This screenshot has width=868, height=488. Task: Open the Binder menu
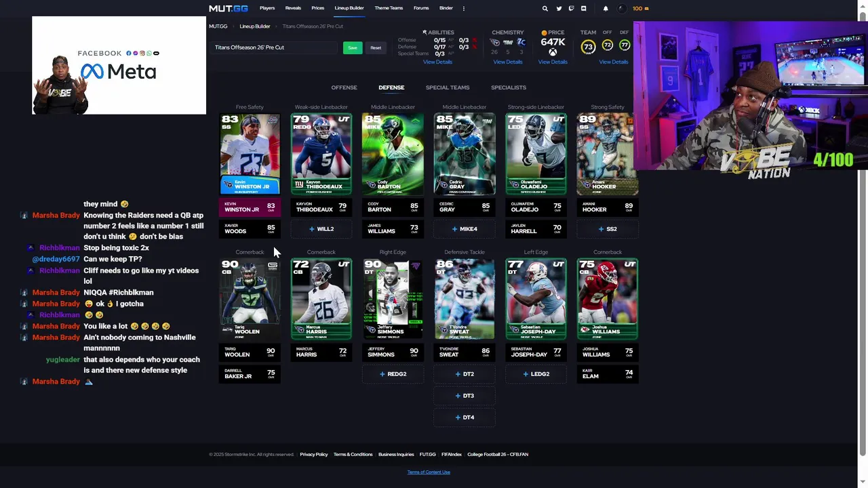pyautogui.click(x=446, y=8)
